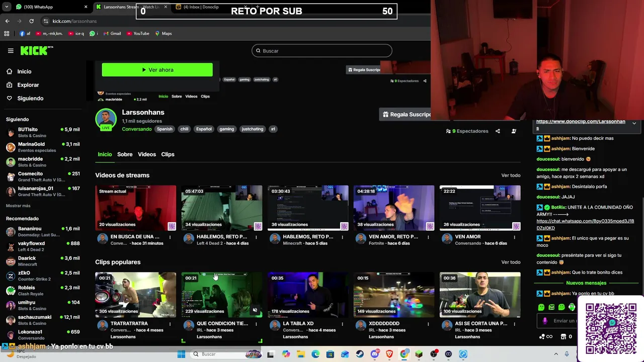Viewport: 644px width, 362px height.
Task: Open the Stream actual video thumbnail
Action: click(x=136, y=208)
